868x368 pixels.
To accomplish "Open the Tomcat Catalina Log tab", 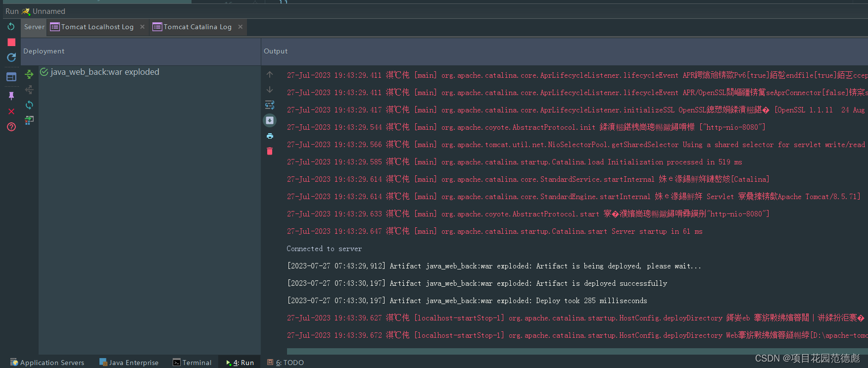I will click(197, 27).
